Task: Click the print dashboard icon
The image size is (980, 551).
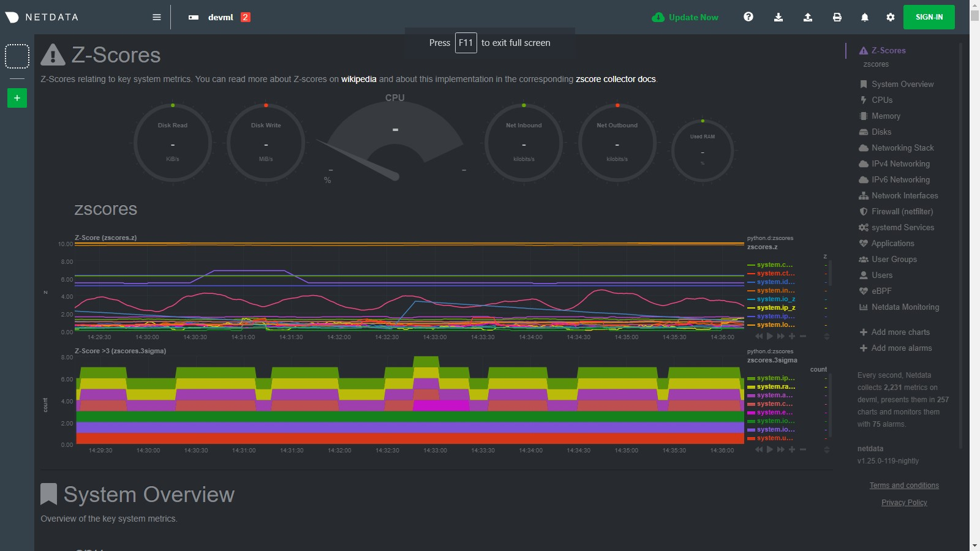Action: (x=837, y=17)
